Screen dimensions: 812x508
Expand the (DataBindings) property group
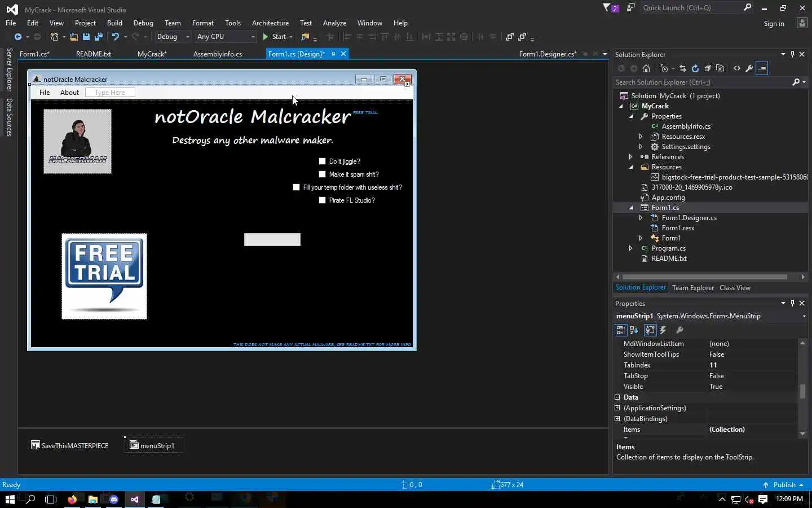[x=617, y=419]
